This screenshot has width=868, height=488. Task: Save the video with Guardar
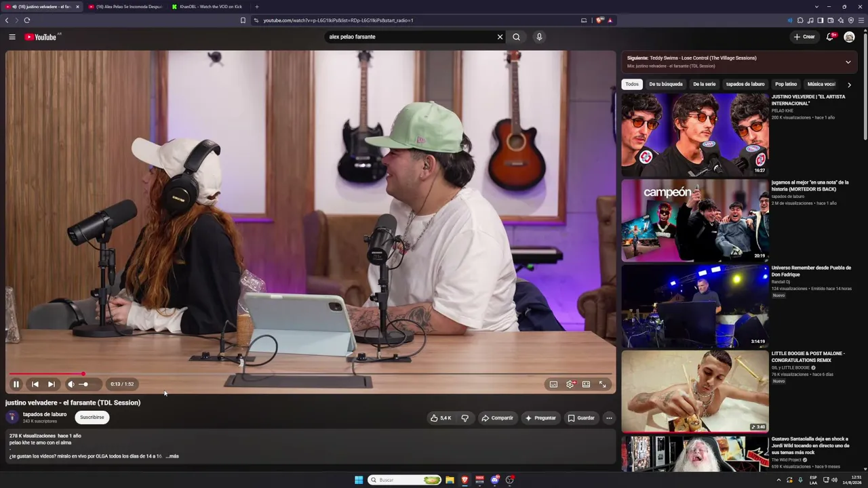[x=580, y=418]
